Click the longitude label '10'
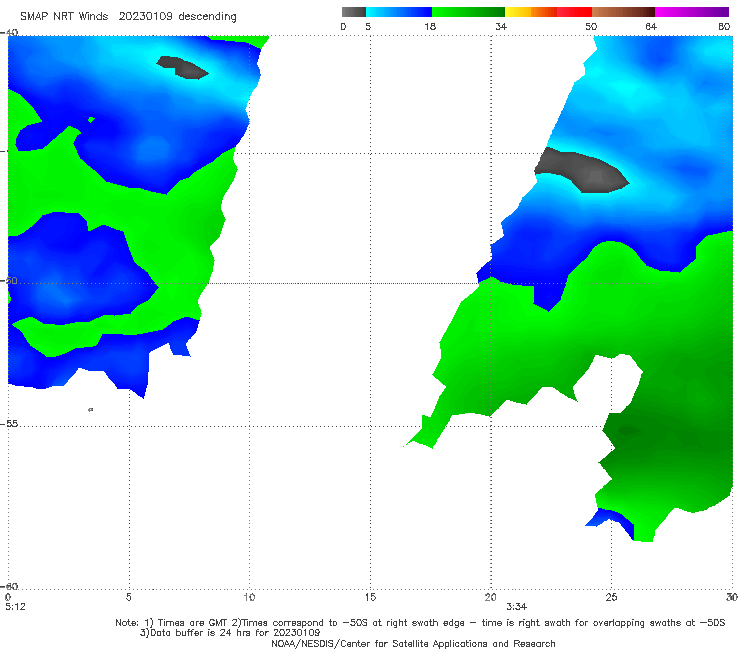 249,597
